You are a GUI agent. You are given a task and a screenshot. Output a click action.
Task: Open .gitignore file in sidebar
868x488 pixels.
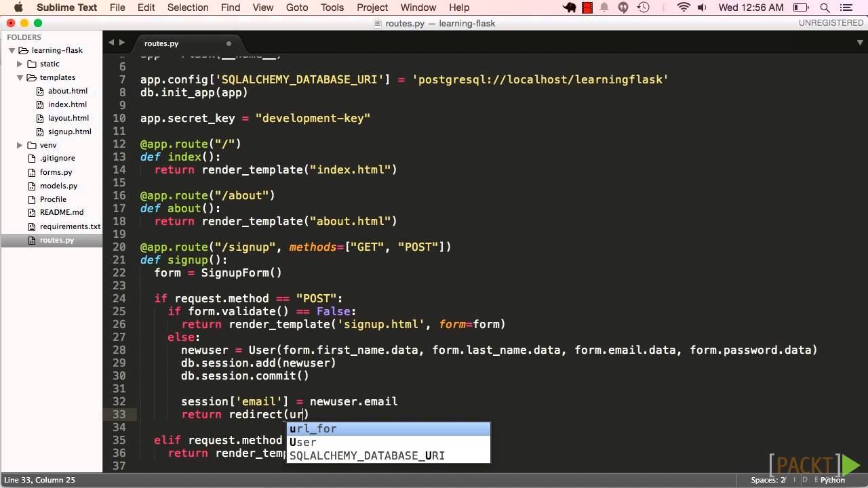tap(57, 159)
